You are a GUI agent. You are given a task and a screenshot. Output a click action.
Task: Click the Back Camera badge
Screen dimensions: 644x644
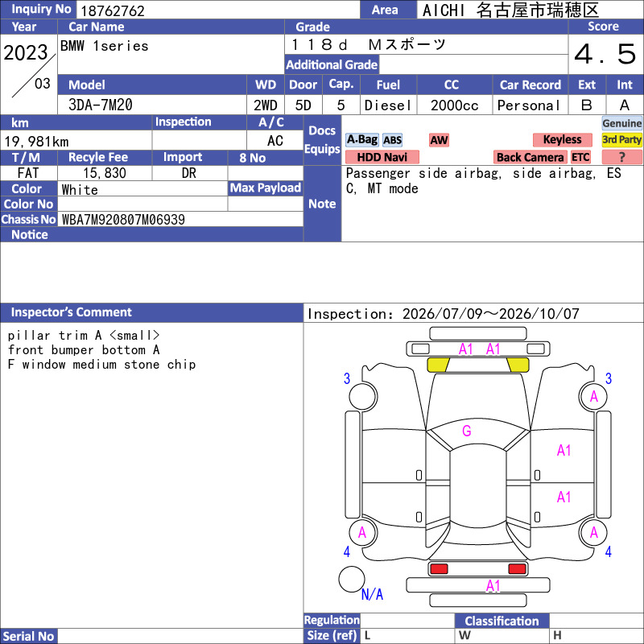coord(530,157)
